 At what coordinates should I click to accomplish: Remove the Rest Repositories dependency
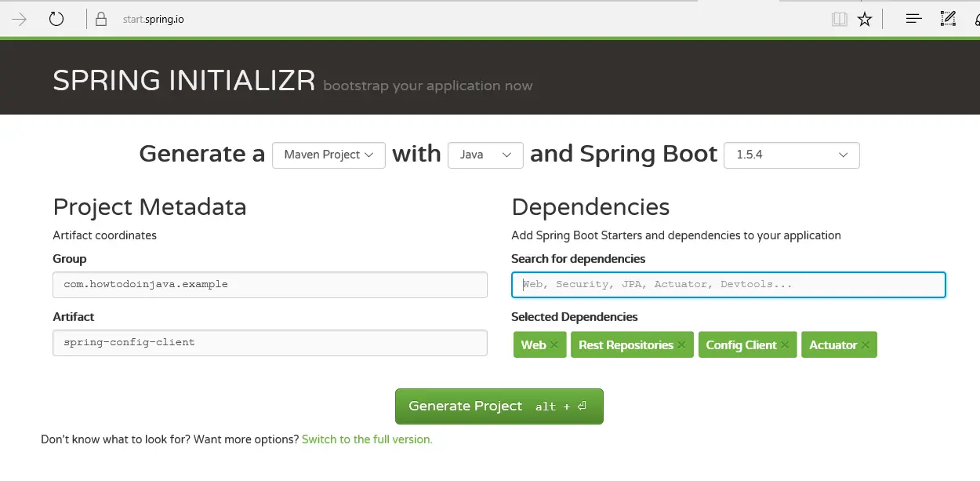(681, 344)
